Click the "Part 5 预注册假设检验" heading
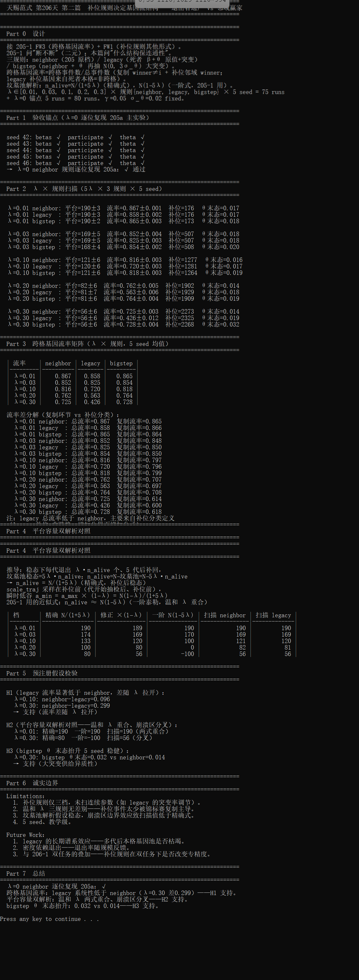This screenshot has height=980, width=359. pos(42,673)
